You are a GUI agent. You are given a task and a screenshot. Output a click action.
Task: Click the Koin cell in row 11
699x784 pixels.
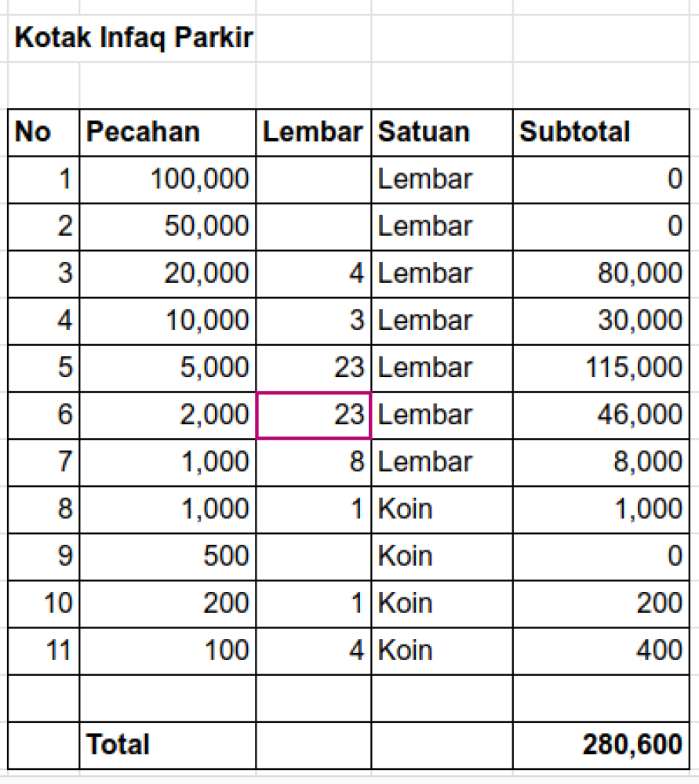pyautogui.click(x=442, y=650)
